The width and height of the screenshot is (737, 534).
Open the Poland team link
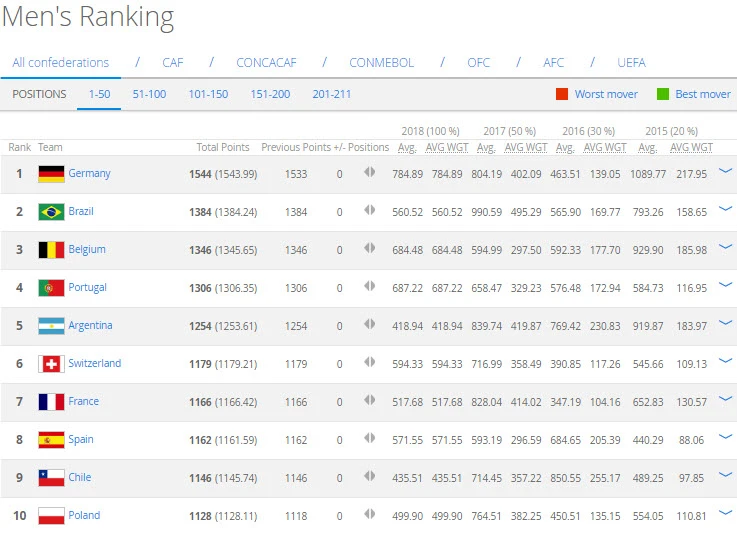84,515
